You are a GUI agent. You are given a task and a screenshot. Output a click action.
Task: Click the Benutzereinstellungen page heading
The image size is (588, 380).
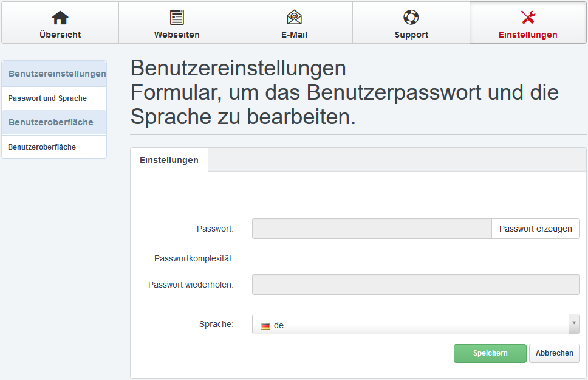pos(238,68)
